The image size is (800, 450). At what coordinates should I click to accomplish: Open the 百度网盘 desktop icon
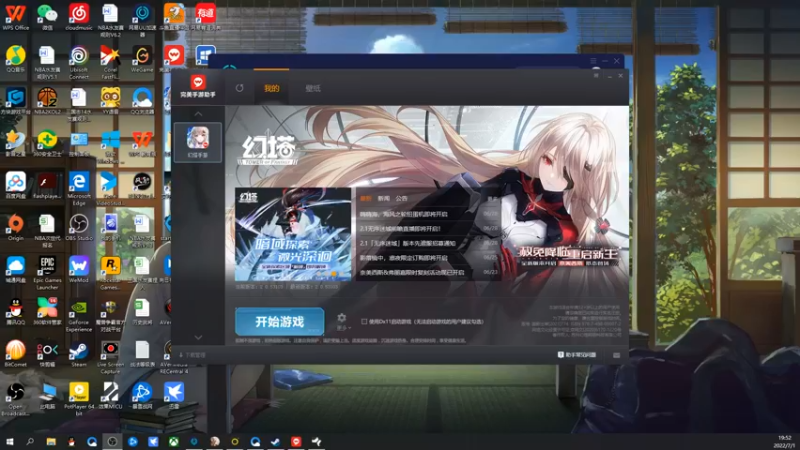click(x=15, y=186)
